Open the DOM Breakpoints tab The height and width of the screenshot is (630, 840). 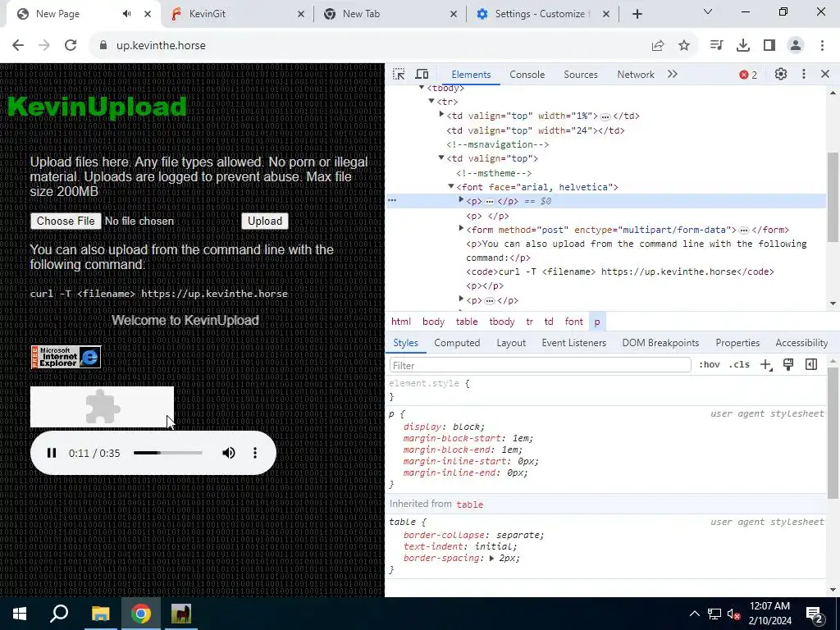click(x=660, y=343)
